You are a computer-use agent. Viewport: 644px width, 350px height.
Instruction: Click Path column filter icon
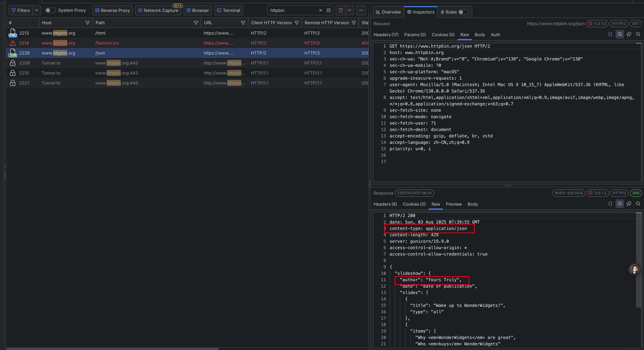(x=196, y=23)
